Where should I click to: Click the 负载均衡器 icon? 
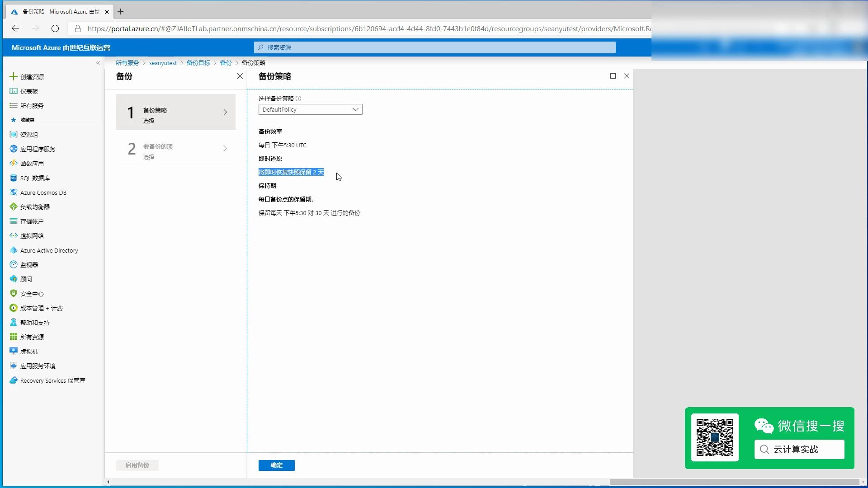14,206
